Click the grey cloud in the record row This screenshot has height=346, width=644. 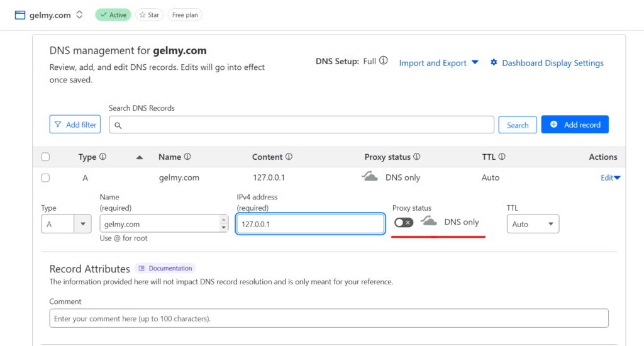point(370,177)
